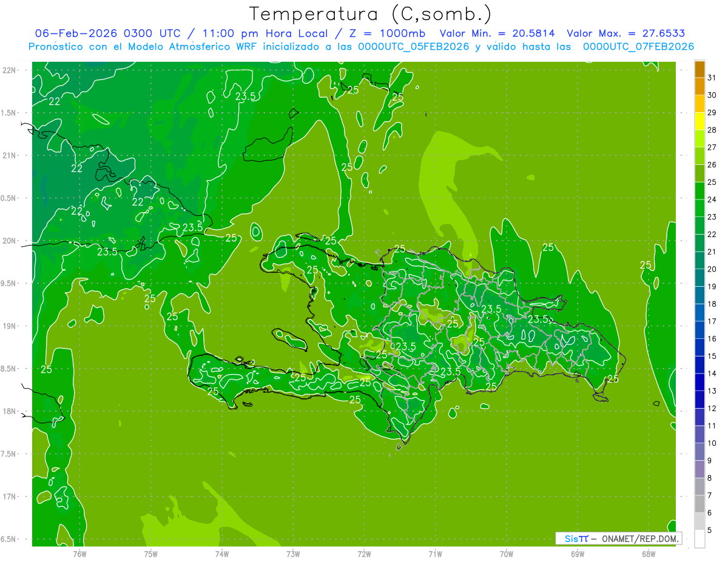Click the orange color swatch labeled 31
The height and width of the screenshot is (562, 728).
pos(699,70)
